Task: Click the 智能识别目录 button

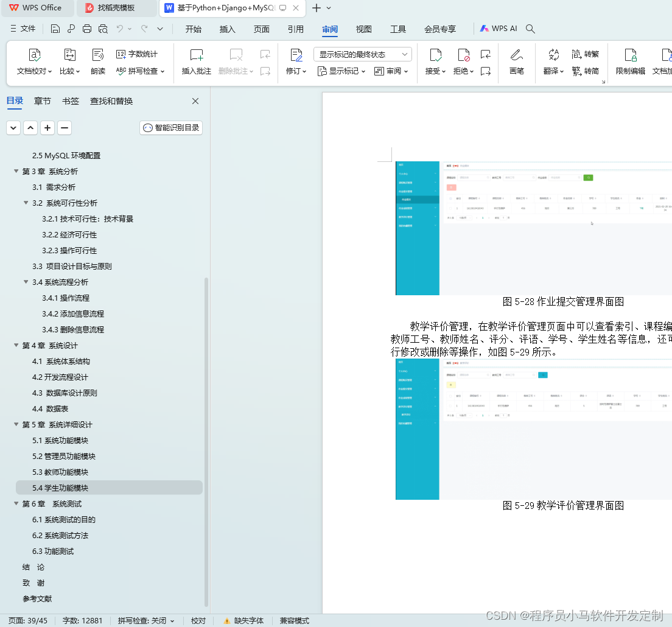Action: (x=171, y=128)
